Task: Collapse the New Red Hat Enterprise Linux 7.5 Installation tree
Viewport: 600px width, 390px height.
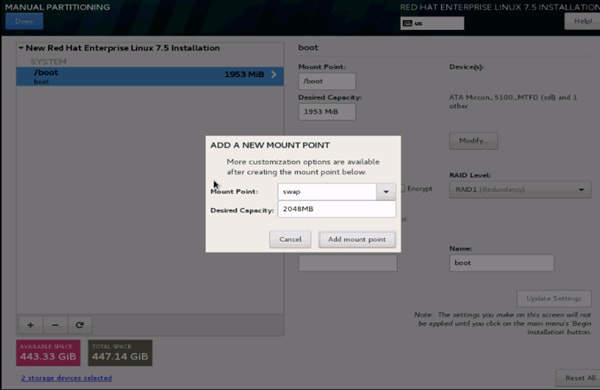Action: (x=21, y=48)
